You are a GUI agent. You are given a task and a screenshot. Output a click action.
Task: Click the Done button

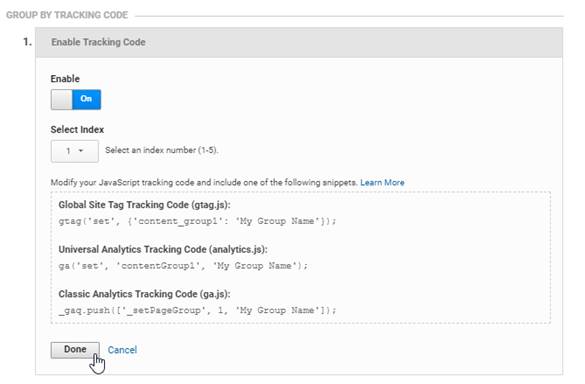coord(75,350)
